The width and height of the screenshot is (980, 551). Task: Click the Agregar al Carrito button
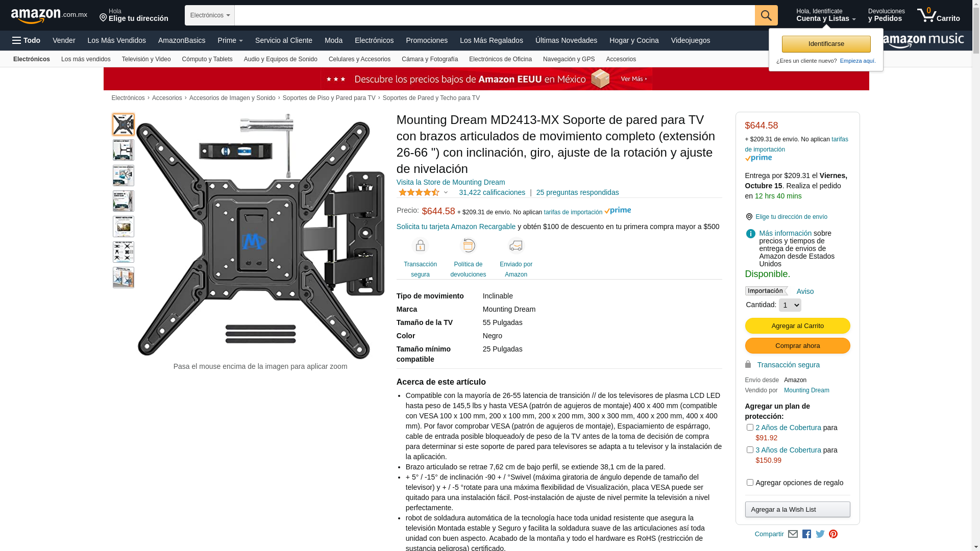point(797,326)
